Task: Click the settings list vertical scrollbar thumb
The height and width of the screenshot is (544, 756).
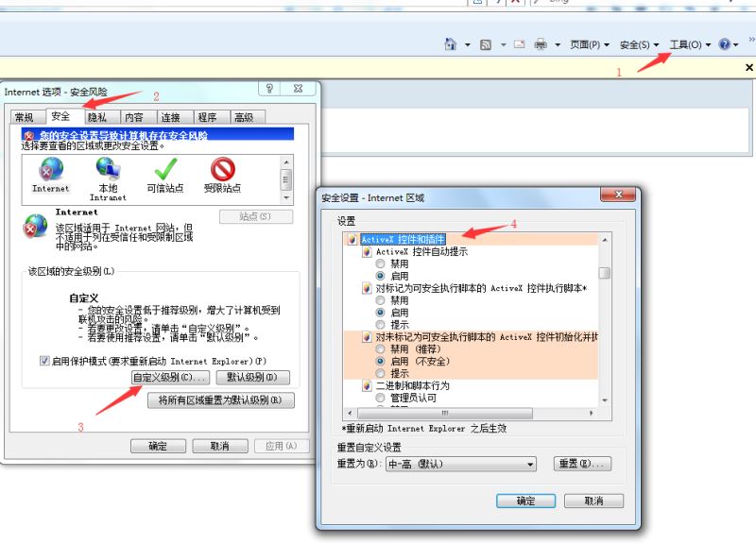Action: click(x=605, y=273)
